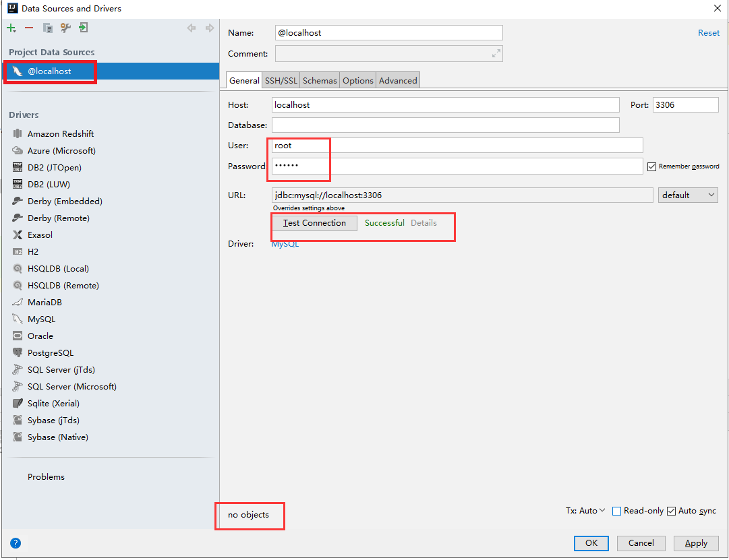The image size is (729, 560).
Task: Expand the Comment field with the expand icon
Action: tap(496, 53)
